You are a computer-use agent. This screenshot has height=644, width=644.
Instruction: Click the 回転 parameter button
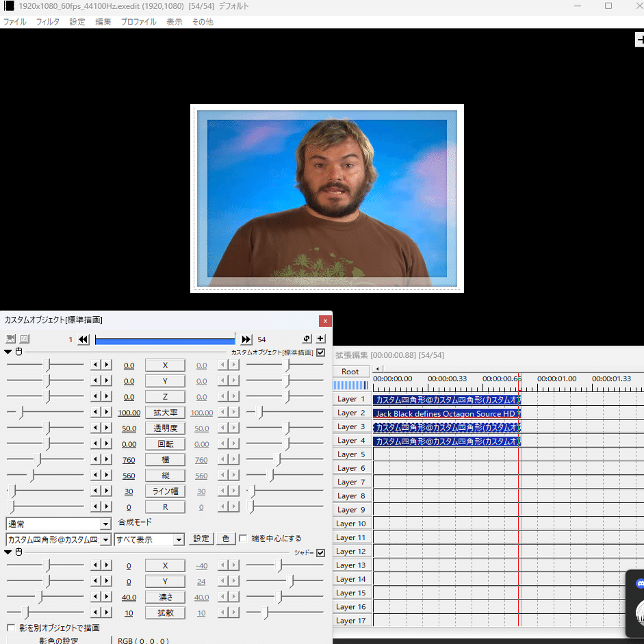pyautogui.click(x=165, y=444)
